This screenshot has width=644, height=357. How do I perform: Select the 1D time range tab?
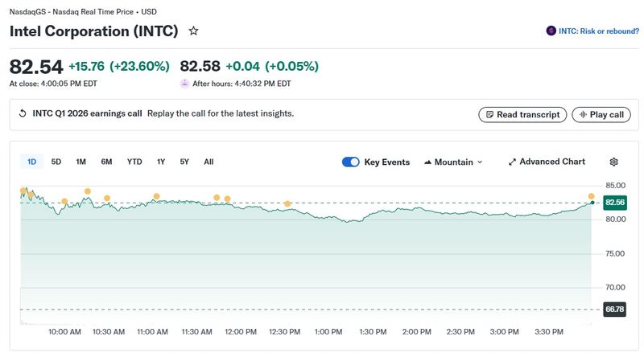tap(32, 162)
